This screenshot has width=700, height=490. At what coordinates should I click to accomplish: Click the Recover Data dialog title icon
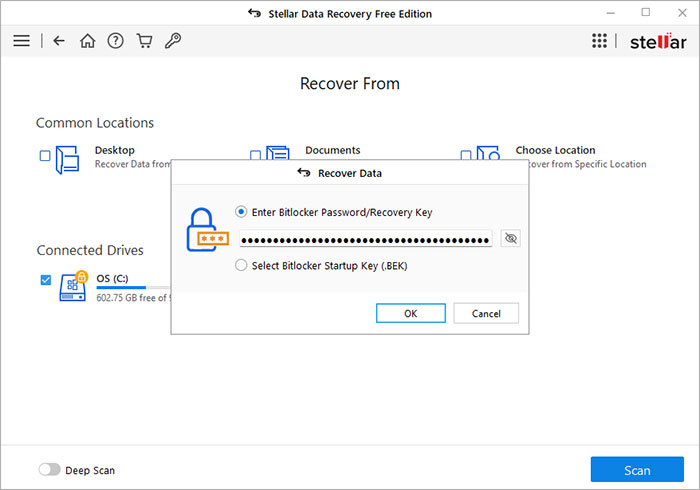(304, 173)
